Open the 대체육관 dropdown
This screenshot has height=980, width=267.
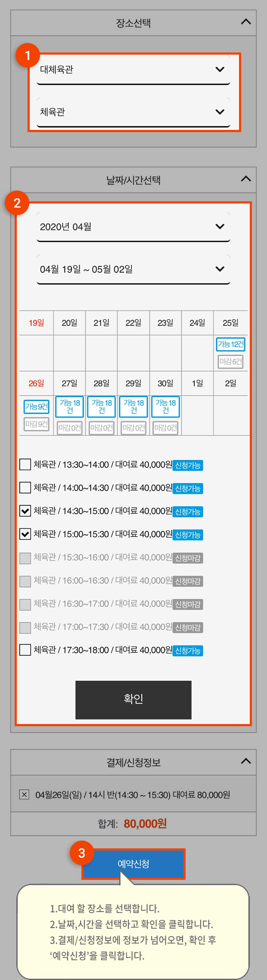(x=133, y=70)
